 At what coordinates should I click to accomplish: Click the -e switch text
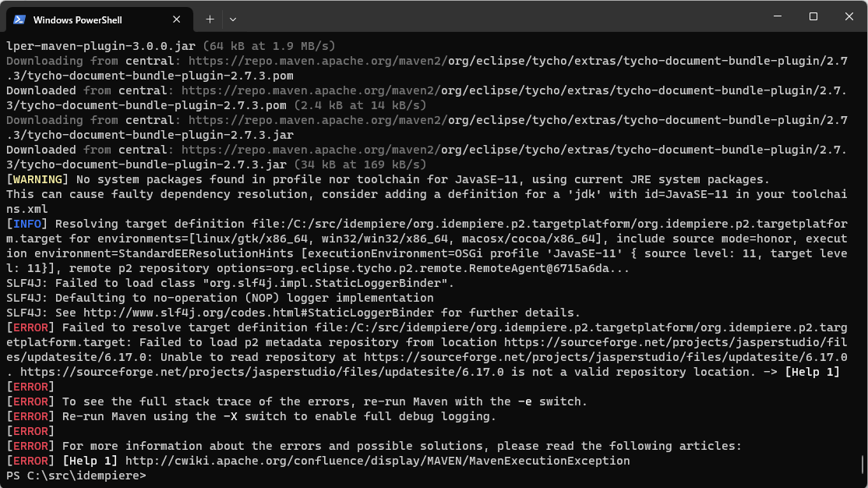pyautogui.click(x=525, y=401)
